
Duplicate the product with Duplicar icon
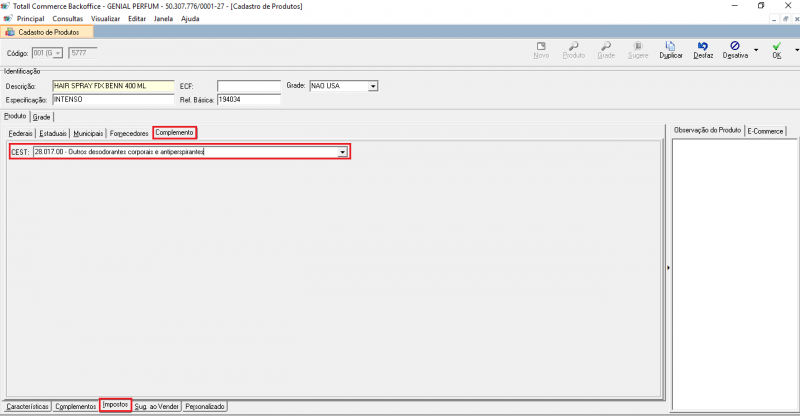[x=670, y=50]
